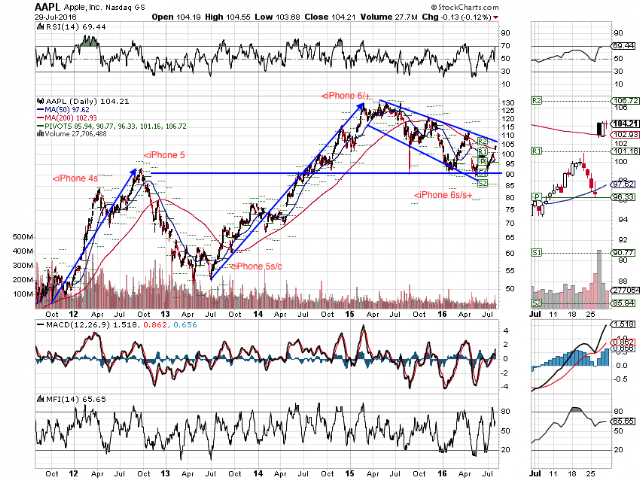The height and width of the screenshot is (481, 640).
Task: Click the R1 pivot box in zoom panel
Action: [536, 151]
